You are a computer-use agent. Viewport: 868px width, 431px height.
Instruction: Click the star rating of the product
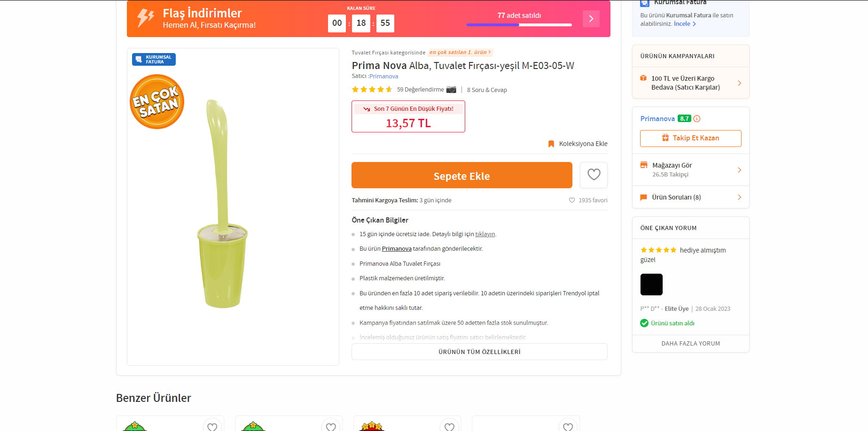click(x=372, y=90)
